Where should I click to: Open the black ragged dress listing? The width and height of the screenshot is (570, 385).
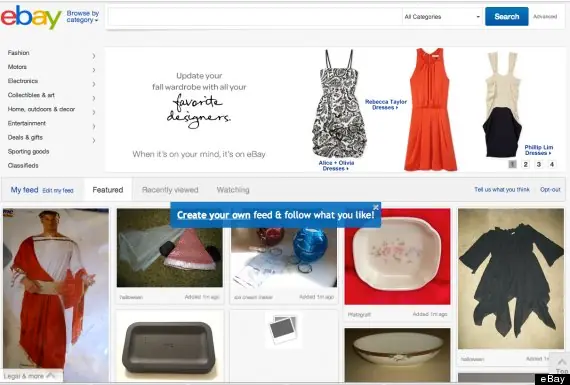tap(511, 278)
